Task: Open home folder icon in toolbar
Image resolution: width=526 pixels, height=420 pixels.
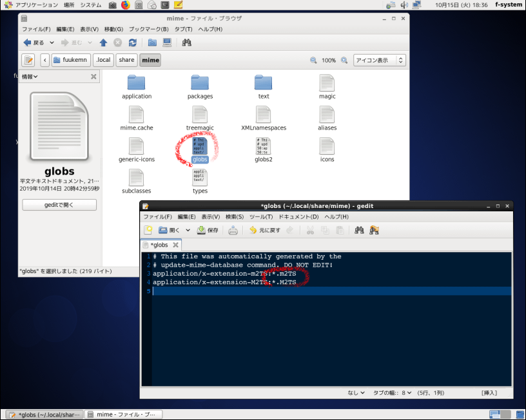Action: [152, 43]
